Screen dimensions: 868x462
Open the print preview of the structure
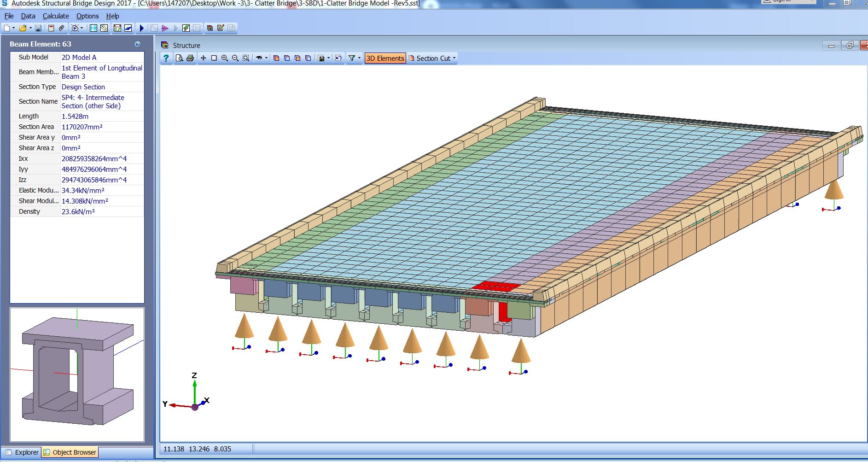click(179, 58)
